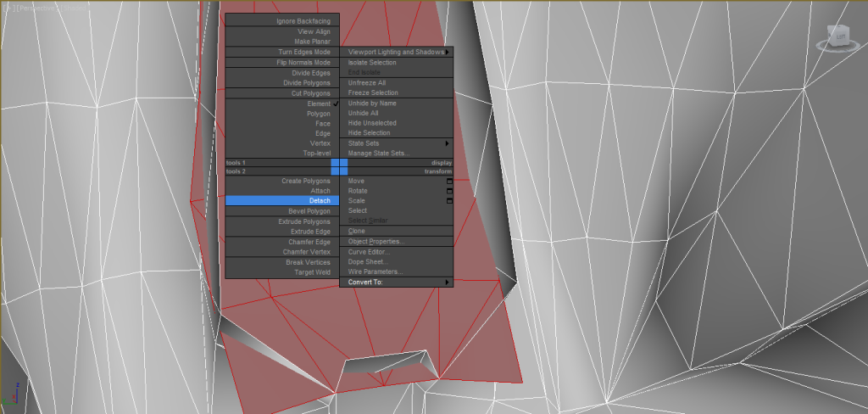This screenshot has width=868, height=414.
Task: Choose Select in transform quad
Action: point(397,210)
